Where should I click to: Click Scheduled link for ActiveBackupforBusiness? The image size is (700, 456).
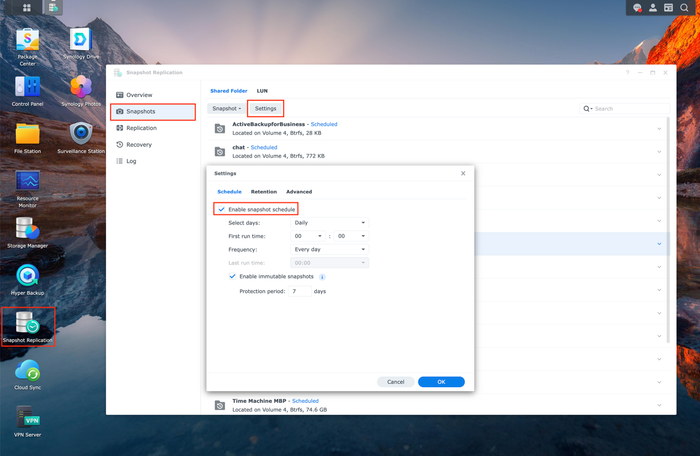[x=324, y=124]
